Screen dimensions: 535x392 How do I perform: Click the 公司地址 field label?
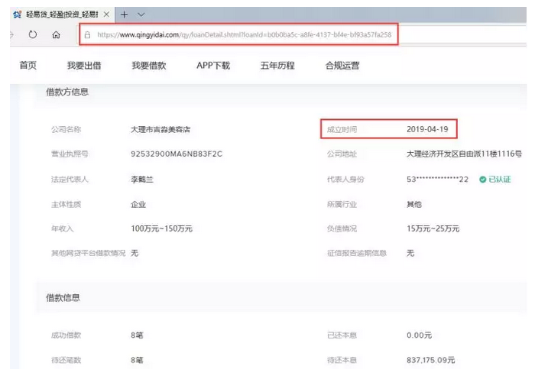[x=342, y=154]
